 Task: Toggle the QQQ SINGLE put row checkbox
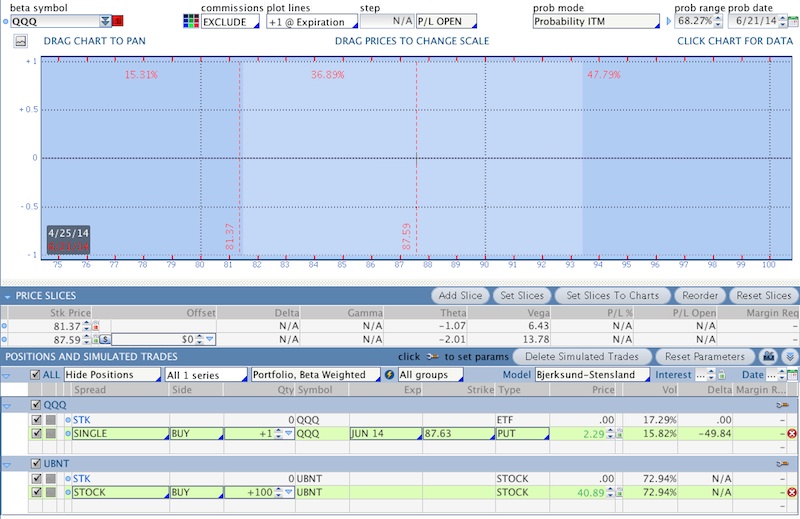tap(36, 433)
